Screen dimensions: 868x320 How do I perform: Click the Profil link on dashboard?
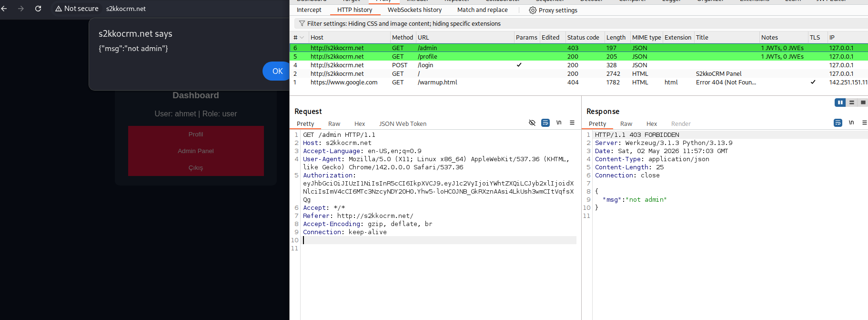(x=196, y=134)
